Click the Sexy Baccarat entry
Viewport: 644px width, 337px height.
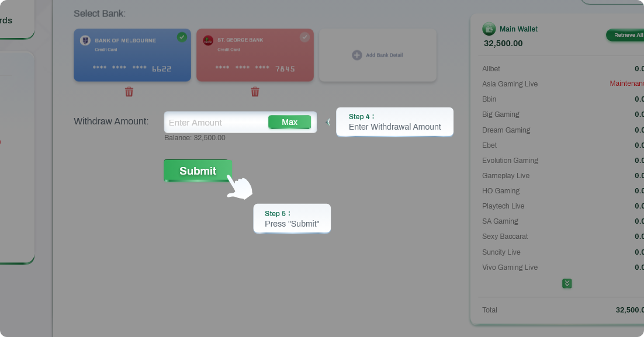coord(505,237)
